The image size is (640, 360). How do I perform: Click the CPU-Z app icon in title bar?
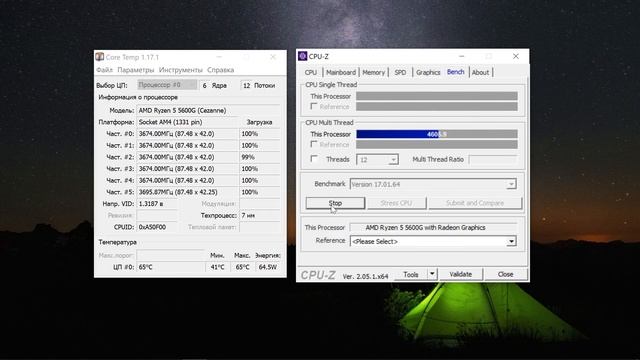pyautogui.click(x=302, y=56)
